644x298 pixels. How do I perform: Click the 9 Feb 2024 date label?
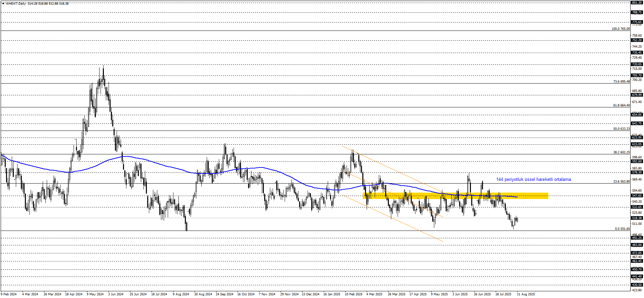9,294
